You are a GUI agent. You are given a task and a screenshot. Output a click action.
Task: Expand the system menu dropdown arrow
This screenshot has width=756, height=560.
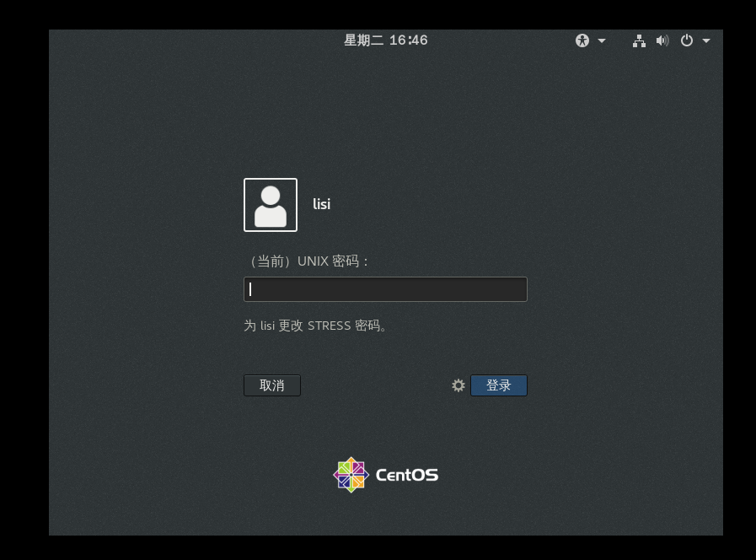coord(706,41)
